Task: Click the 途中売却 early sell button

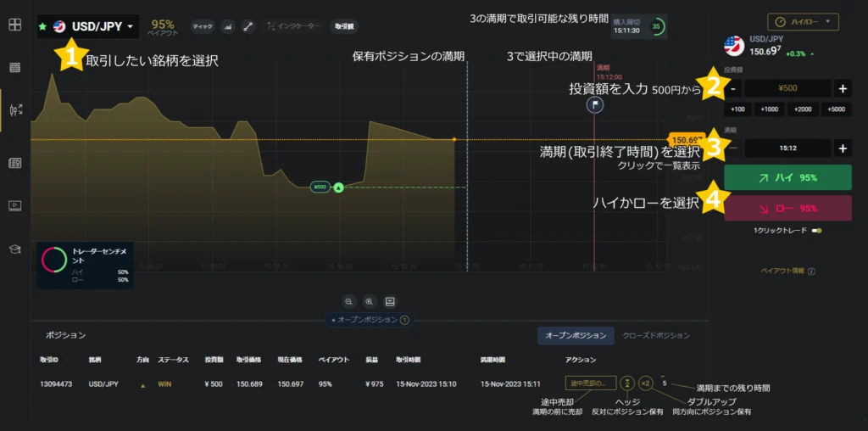Action: point(590,383)
